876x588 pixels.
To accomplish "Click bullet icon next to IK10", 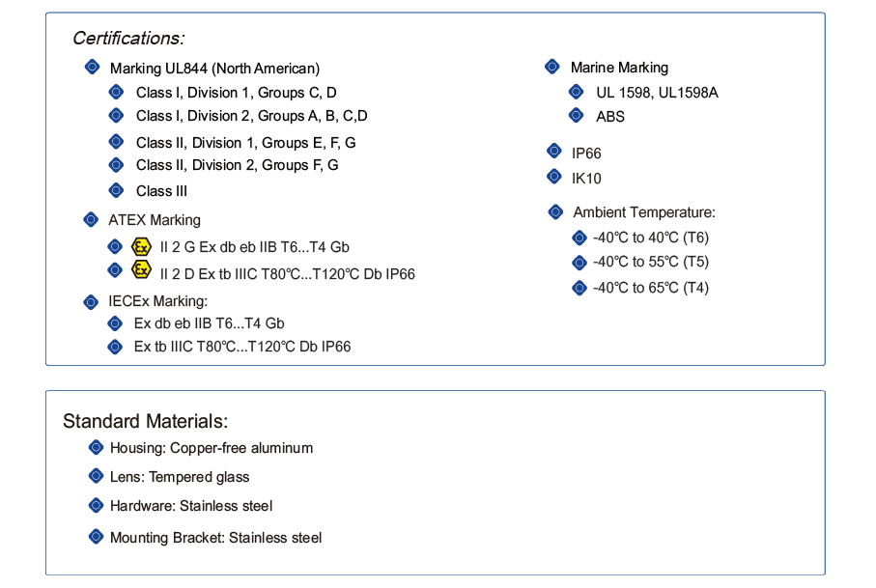I will pos(553,177).
